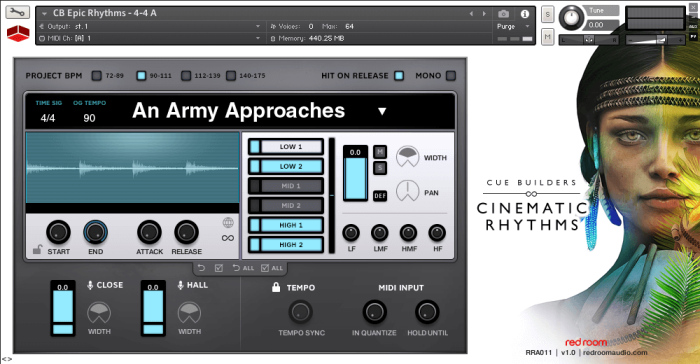The height and width of the screenshot is (364, 700).
Task: Toggle the tempo lock padlock icon
Action: [276, 287]
